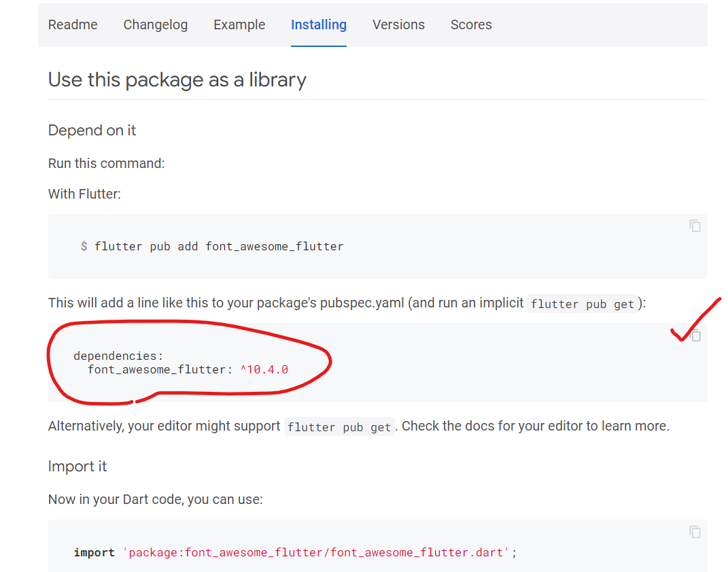Viewport: 728px width, 572px height.
Task: Switch to the Changelog tab
Action: 156,24
